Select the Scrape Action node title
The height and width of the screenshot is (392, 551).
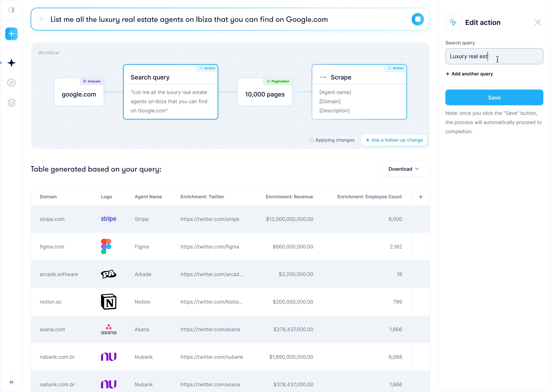coord(341,77)
